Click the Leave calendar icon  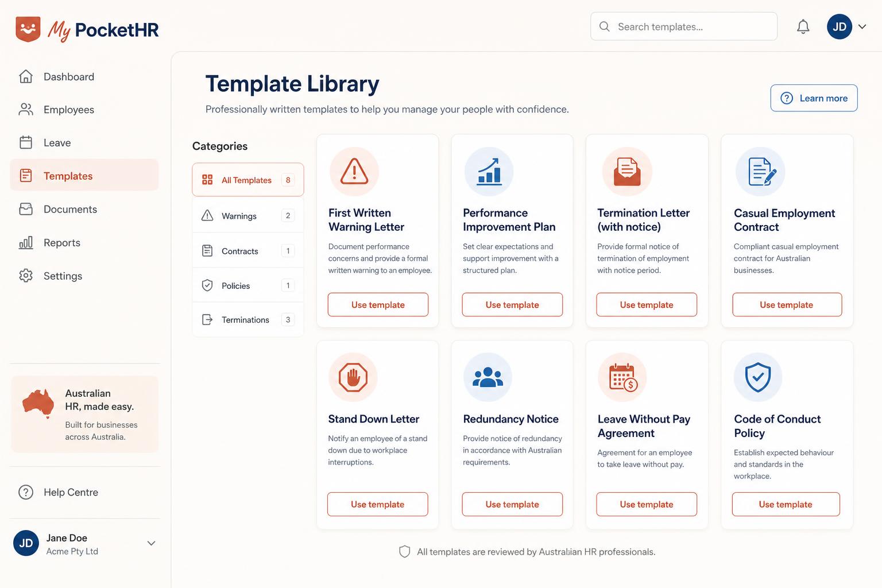[x=26, y=142]
